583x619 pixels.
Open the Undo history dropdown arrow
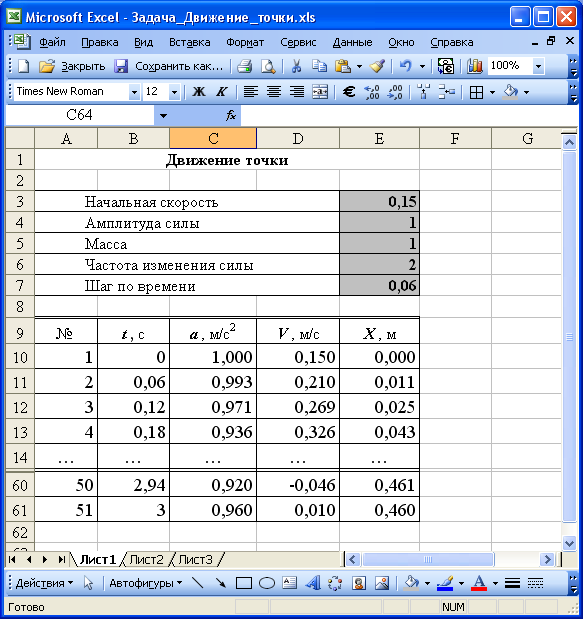click(422, 66)
